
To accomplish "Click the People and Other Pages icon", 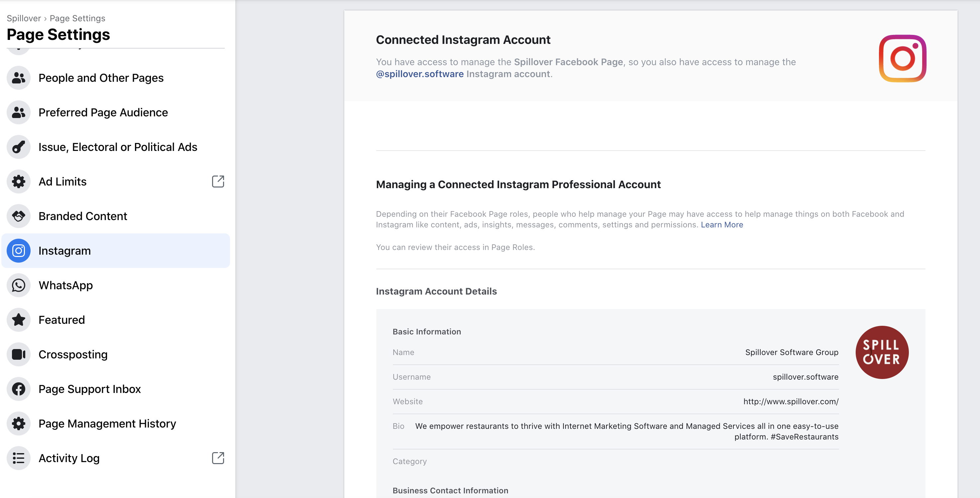I will pyautogui.click(x=18, y=78).
